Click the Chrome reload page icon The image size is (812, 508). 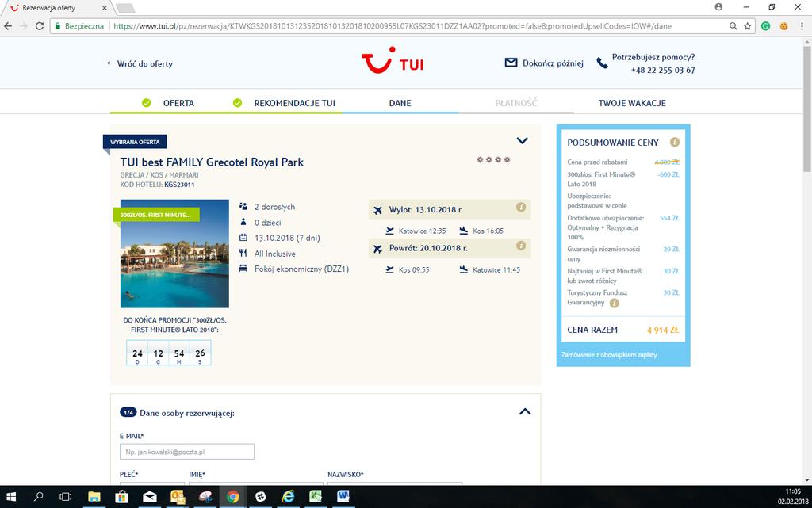tap(40, 26)
